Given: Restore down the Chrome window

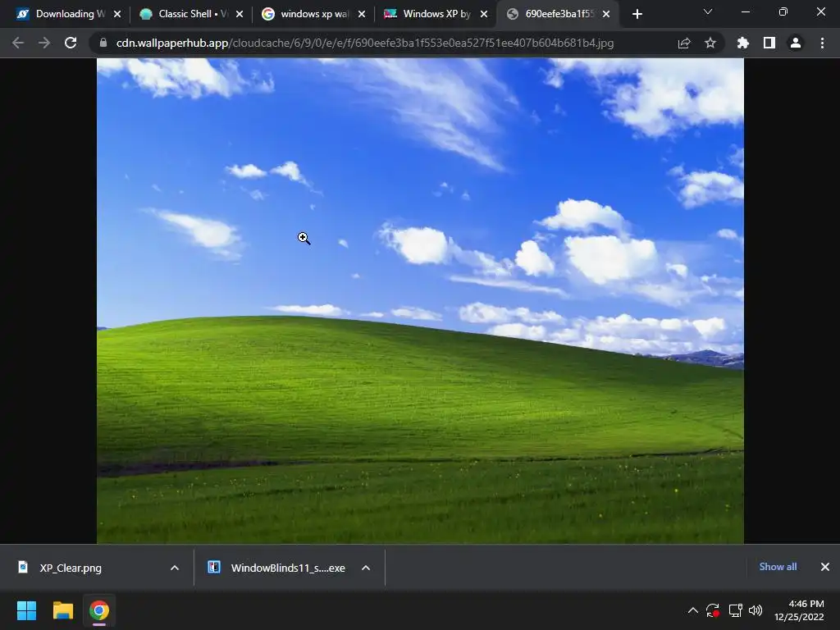Looking at the screenshot, I should point(783,11).
